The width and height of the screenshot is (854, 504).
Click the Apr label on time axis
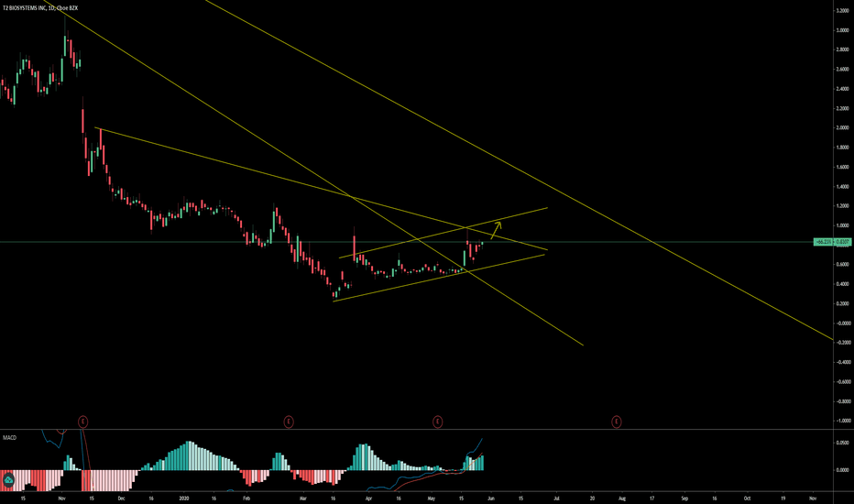click(x=368, y=498)
